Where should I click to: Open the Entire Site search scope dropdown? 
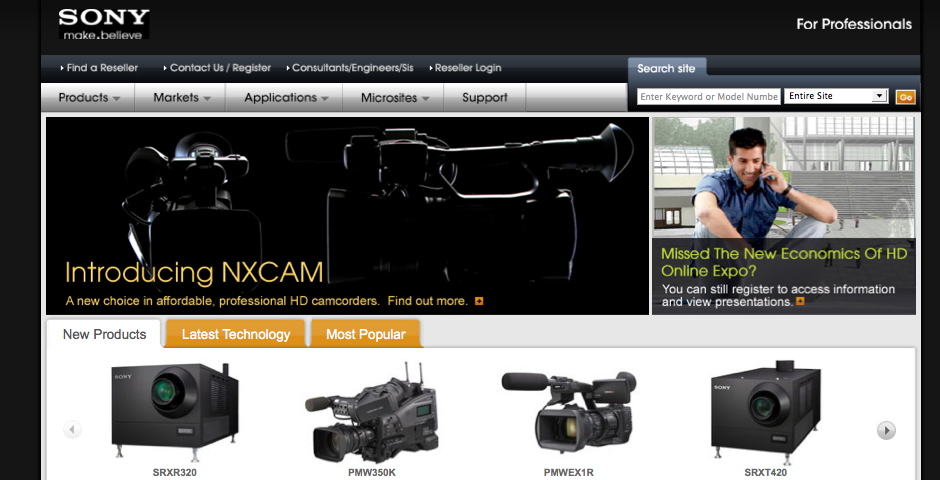tap(836, 96)
